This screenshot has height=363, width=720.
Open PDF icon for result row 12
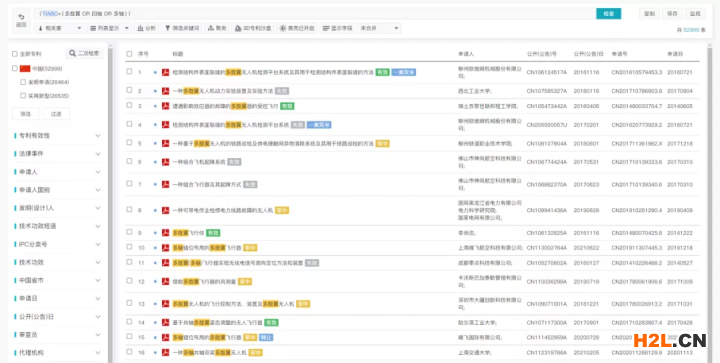166,281
